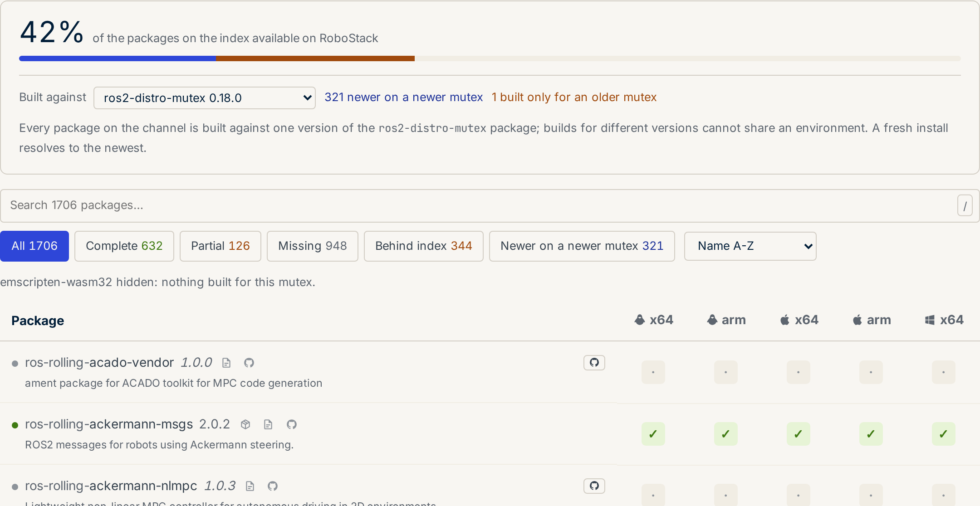
Task: Click the slash shortcut key in search box
Action: (x=965, y=206)
